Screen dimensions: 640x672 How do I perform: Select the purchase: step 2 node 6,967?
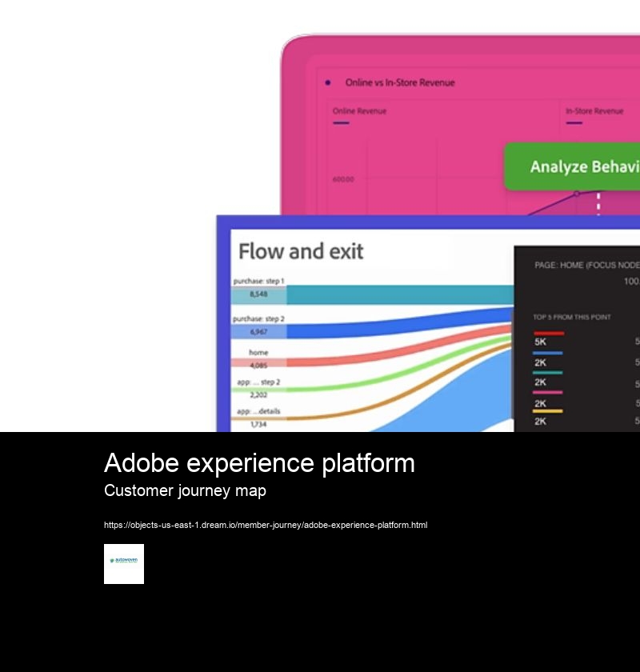[259, 332]
